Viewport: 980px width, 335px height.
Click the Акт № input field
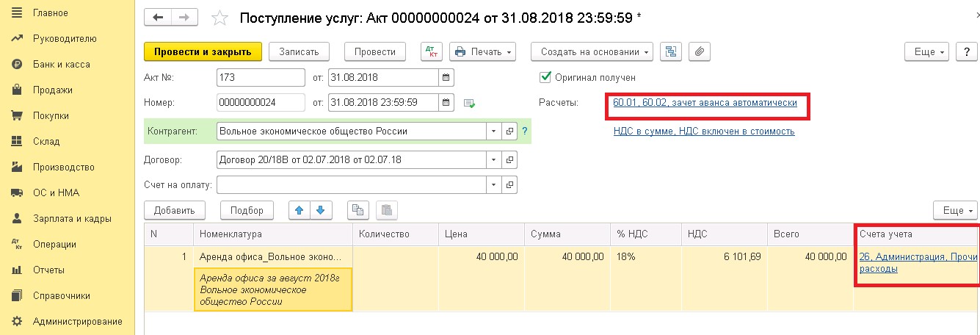pyautogui.click(x=261, y=77)
